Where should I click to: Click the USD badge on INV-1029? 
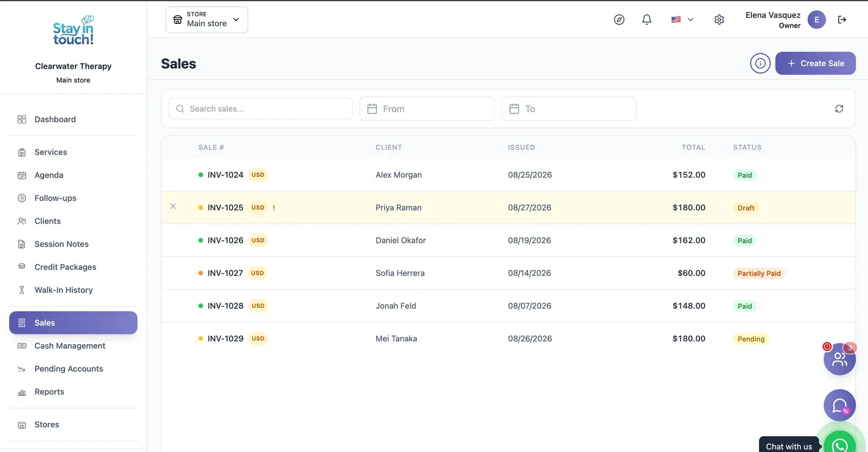point(258,339)
